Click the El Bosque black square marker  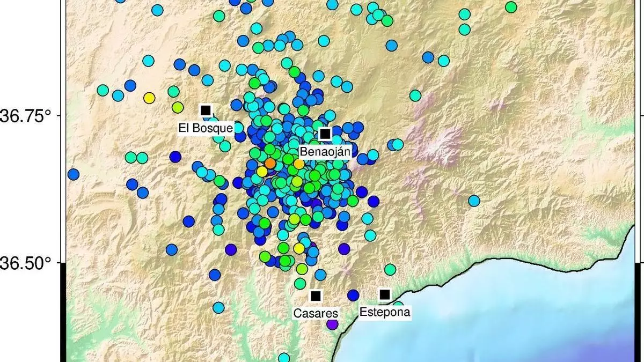coord(206,110)
